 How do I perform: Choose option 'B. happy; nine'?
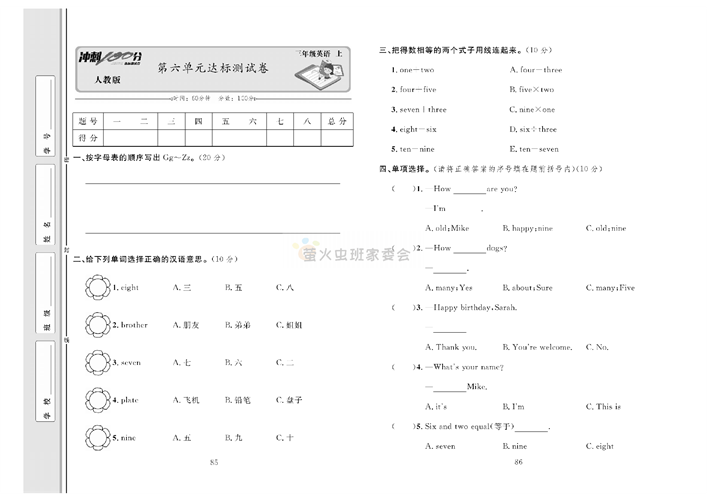(528, 228)
